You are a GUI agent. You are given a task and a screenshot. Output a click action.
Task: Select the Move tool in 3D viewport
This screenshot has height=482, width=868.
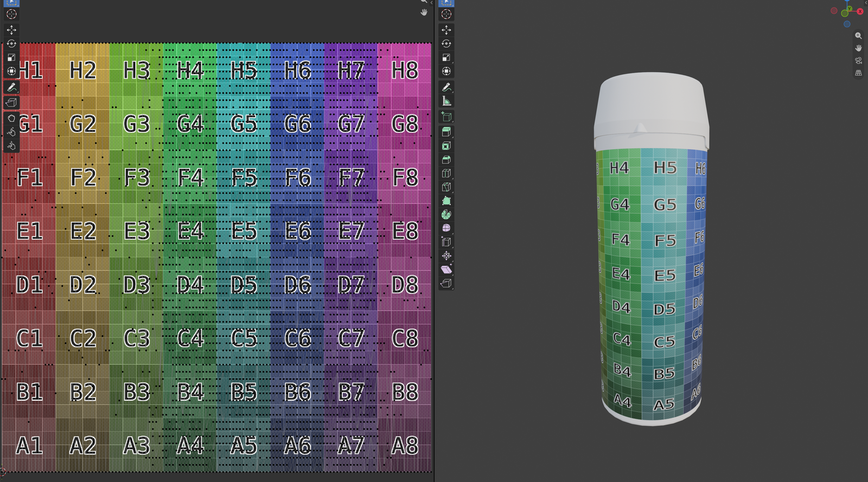point(446,30)
